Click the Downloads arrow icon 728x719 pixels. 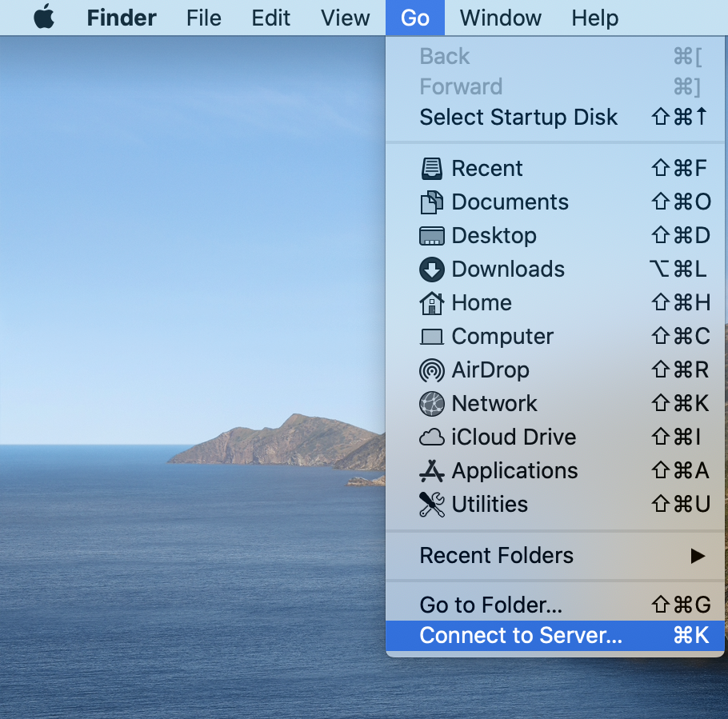432,270
